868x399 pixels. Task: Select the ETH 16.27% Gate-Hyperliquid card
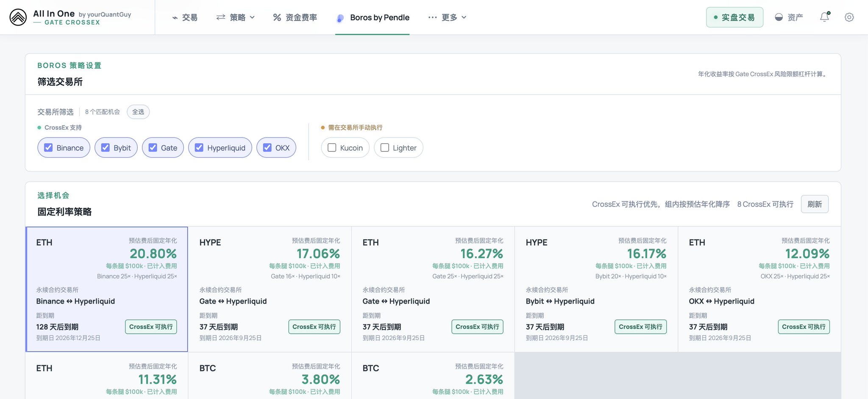(x=433, y=289)
